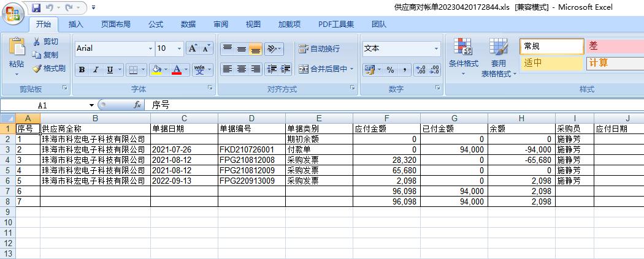Image resolution: width=644 pixels, height=259 pixels.
Task: Select cell containing FKD210726001
Action: click(x=251, y=149)
